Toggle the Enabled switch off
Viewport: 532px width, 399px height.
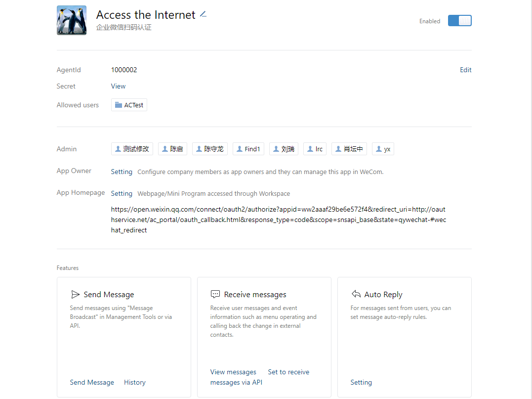pyautogui.click(x=459, y=21)
